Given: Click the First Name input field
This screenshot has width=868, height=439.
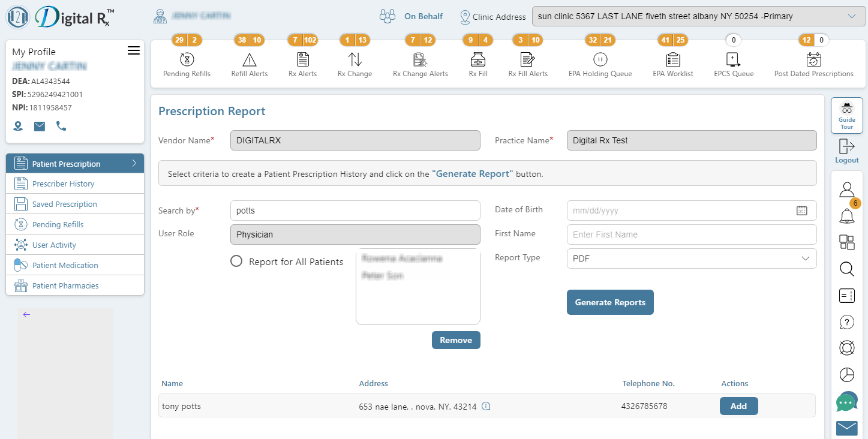Looking at the screenshot, I should (692, 234).
